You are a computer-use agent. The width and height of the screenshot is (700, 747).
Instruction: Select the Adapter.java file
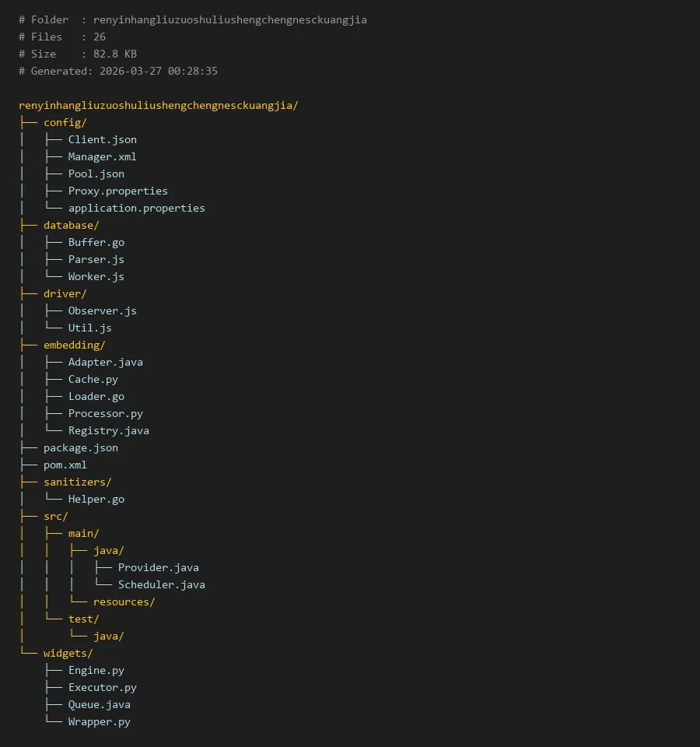point(105,362)
